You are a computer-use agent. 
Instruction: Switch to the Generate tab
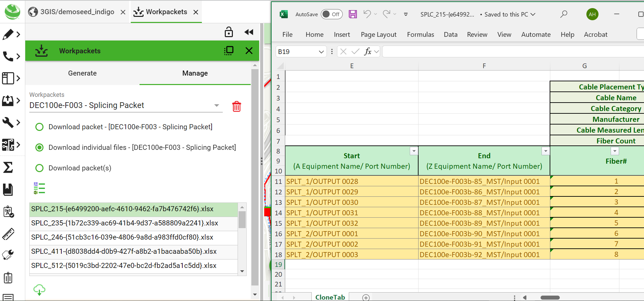click(82, 73)
